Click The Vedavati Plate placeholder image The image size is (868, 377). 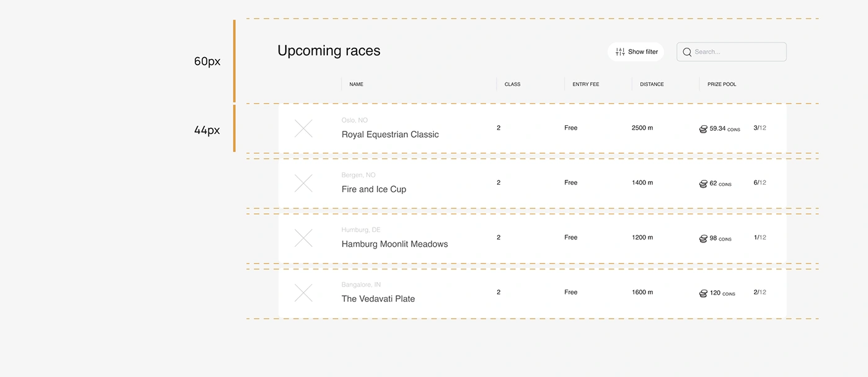click(303, 293)
